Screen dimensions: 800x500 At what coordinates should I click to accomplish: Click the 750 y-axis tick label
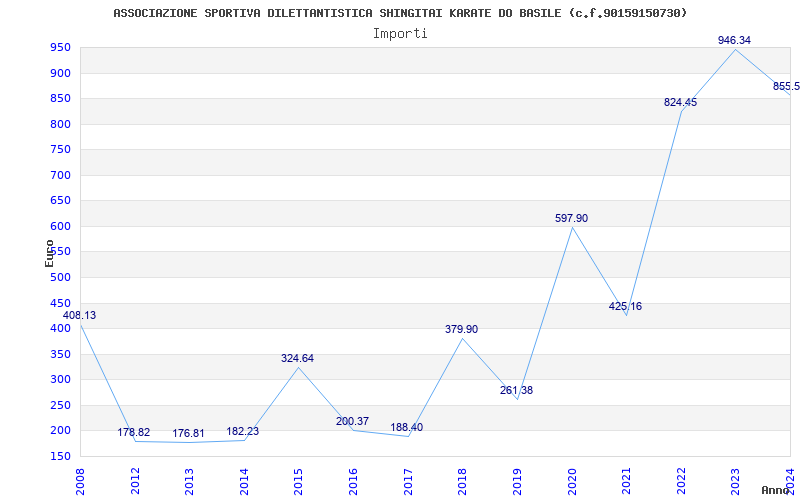point(60,150)
